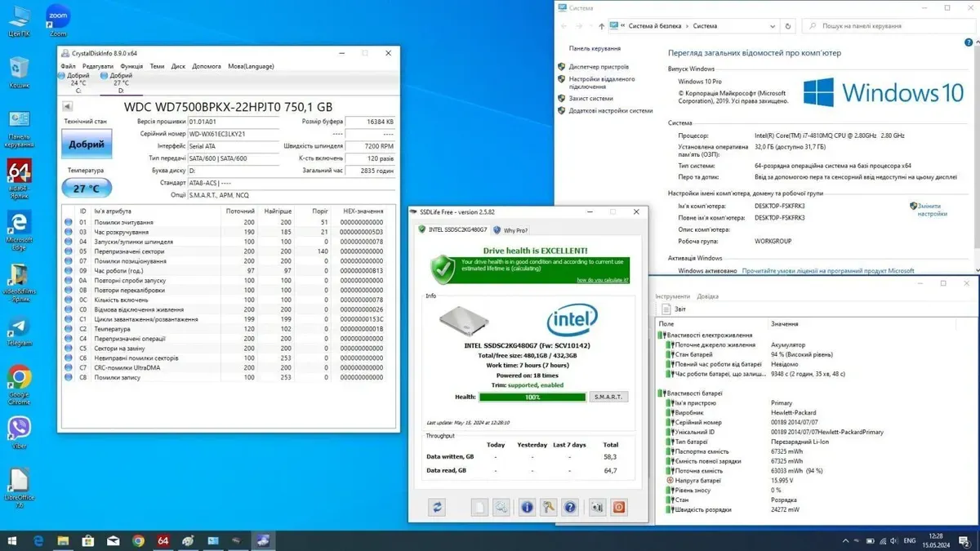This screenshot has width=980, height=551.
Task: Click the red power icon in SSDLife toolbar
Action: 619,507
